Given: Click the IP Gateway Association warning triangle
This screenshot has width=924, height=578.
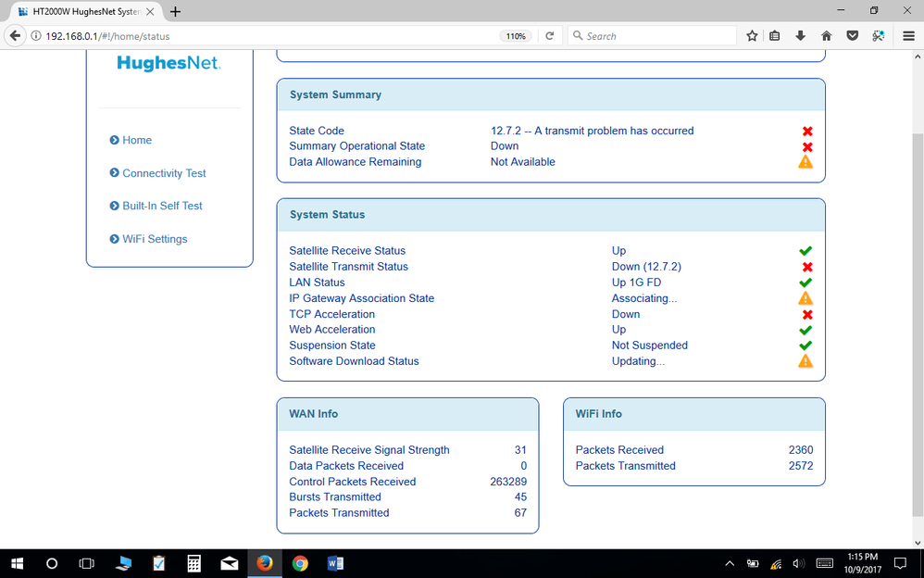Looking at the screenshot, I should 805,298.
